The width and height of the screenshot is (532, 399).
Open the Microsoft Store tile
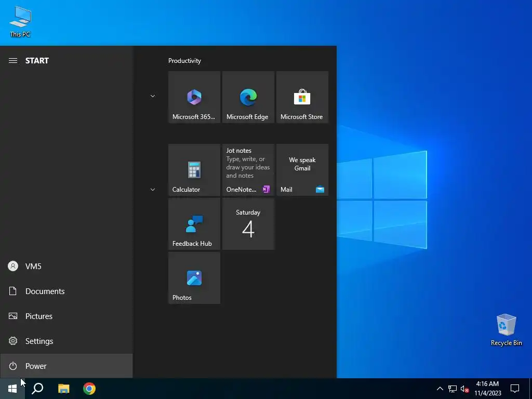click(x=302, y=97)
